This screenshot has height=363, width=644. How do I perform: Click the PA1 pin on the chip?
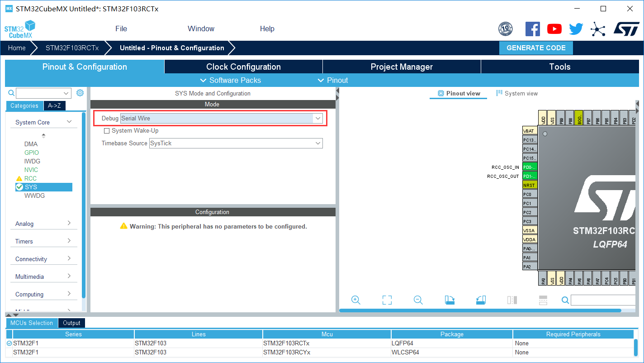(530, 258)
